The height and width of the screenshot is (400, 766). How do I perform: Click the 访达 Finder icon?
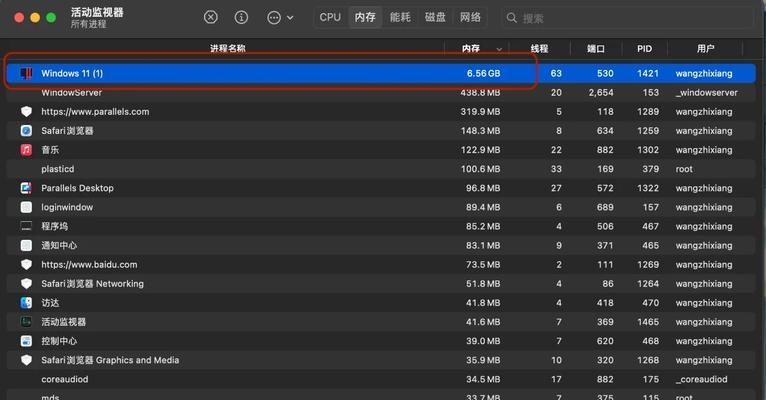click(x=26, y=303)
